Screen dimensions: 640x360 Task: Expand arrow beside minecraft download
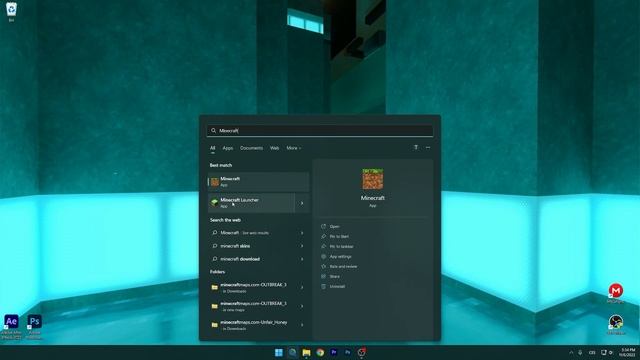302,259
